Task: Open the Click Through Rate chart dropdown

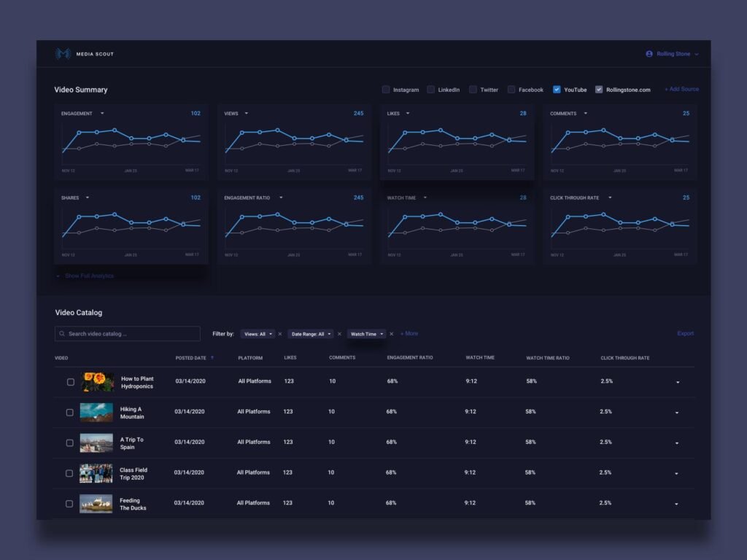Action: (x=610, y=198)
